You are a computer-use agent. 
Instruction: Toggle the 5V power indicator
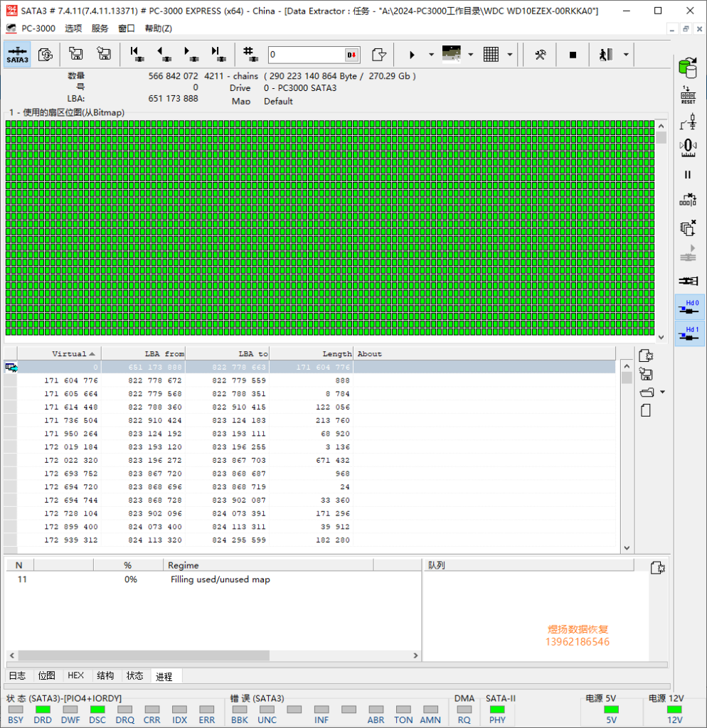click(611, 710)
